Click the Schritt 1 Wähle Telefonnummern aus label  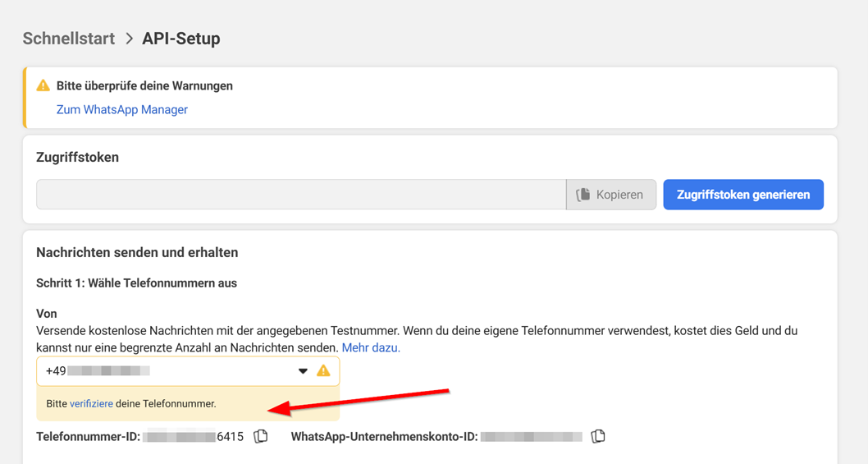click(x=136, y=283)
